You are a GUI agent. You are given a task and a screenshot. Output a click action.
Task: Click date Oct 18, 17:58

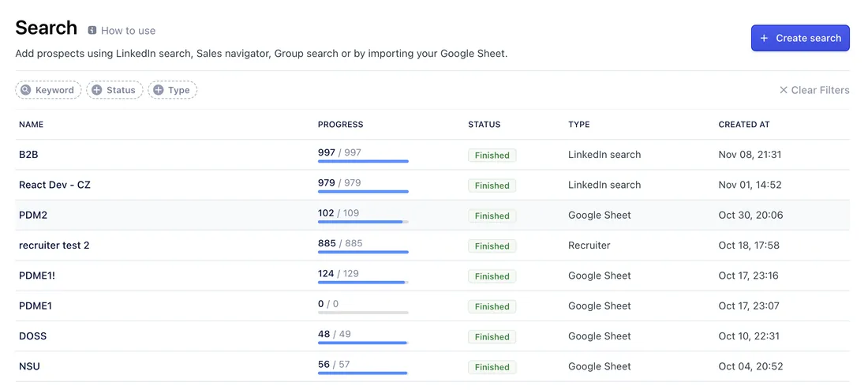[749, 245]
